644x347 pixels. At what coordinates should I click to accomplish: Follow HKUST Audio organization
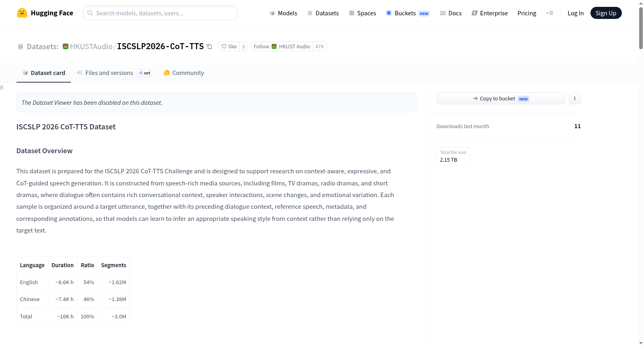click(282, 46)
